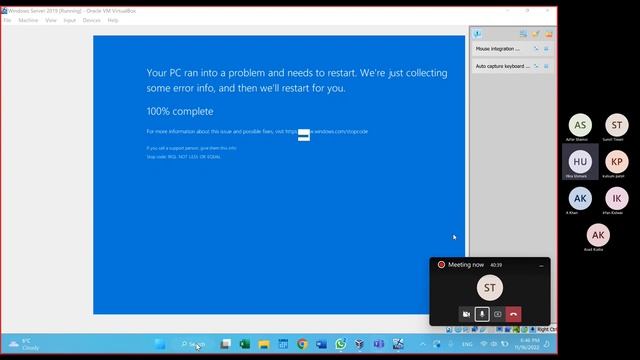Expand the Auto capture keyboard notification details
The width and height of the screenshot is (640, 360).
536,66
